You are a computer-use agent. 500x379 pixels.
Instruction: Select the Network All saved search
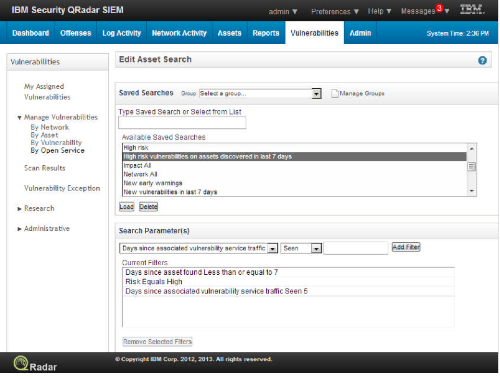tap(295, 174)
